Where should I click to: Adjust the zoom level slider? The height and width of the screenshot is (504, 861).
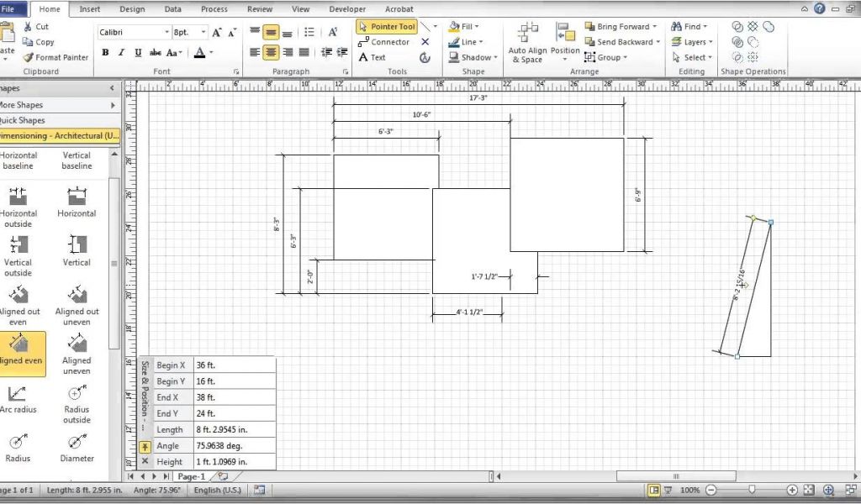click(x=752, y=490)
